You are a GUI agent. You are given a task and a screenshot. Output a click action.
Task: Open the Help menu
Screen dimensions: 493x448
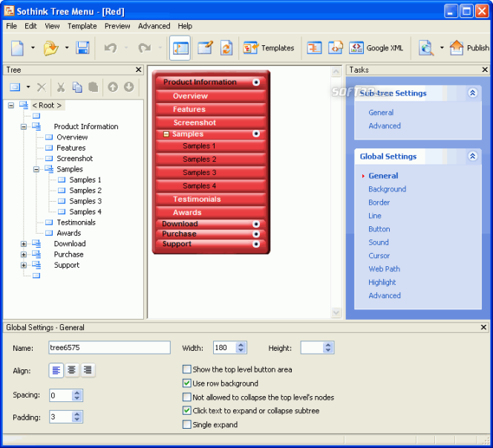[185, 26]
